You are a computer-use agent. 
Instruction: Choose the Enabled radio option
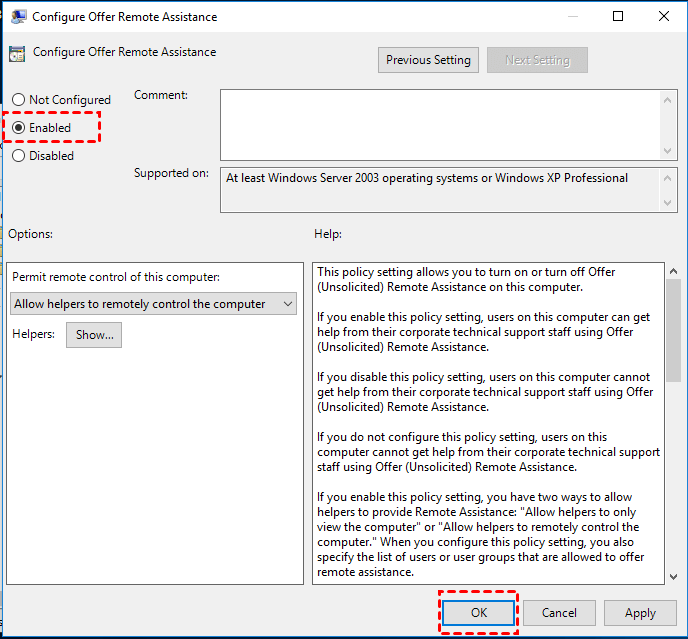[18, 128]
